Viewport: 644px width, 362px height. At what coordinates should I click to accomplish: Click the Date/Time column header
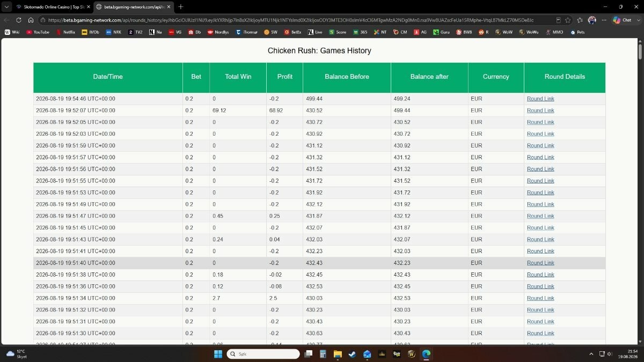pyautogui.click(x=108, y=77)
